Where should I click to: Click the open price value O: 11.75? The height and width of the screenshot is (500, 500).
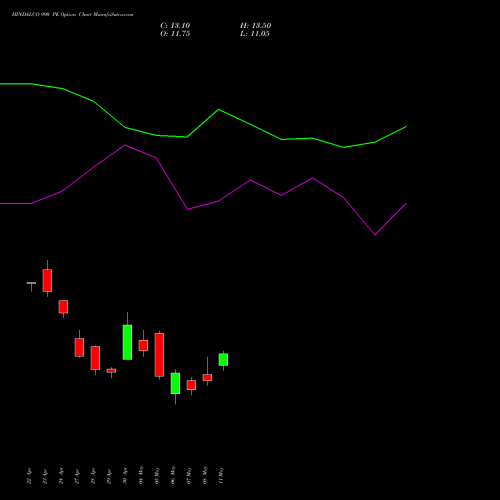tap(175, 34)
